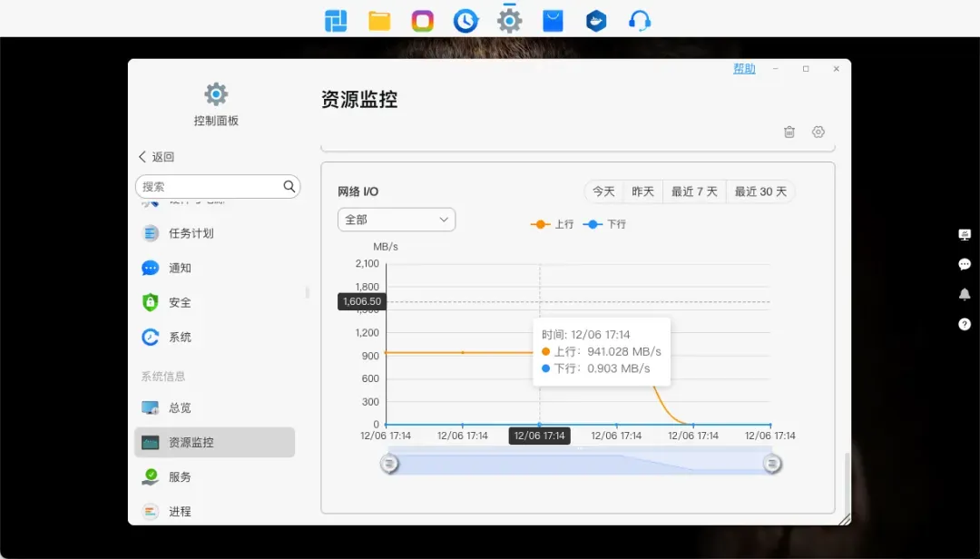Open the message bubble on right sidebar
This screenshot has height=559, width=980.
965,264
